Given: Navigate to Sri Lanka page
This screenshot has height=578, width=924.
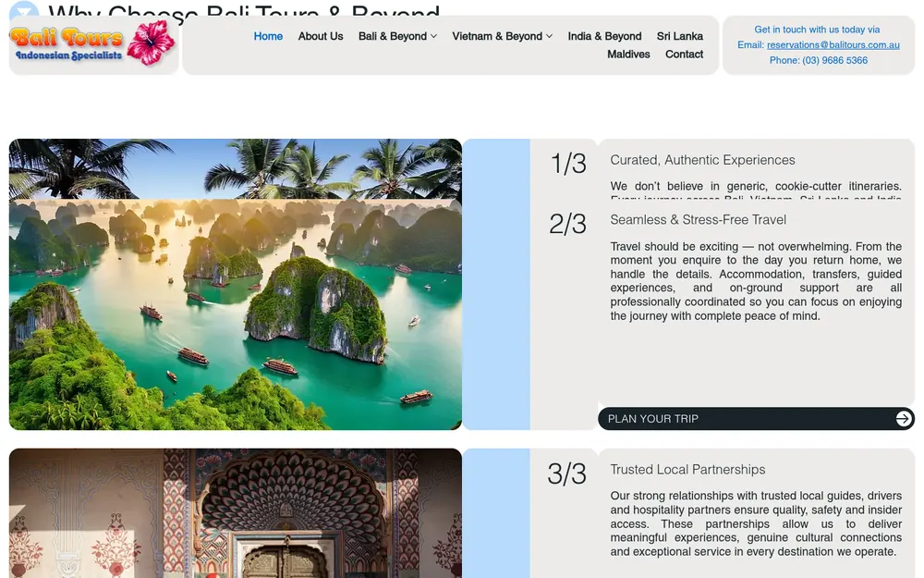Looking at the screenshot, I should coord(679,36).
